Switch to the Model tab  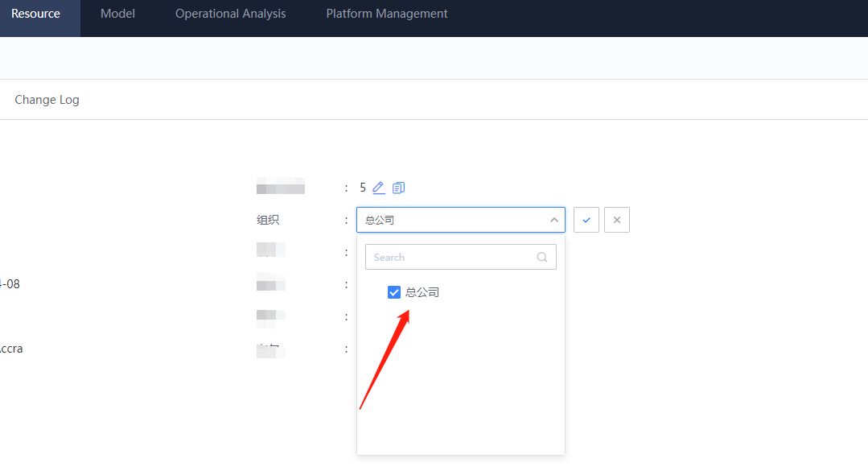[118, 14]
